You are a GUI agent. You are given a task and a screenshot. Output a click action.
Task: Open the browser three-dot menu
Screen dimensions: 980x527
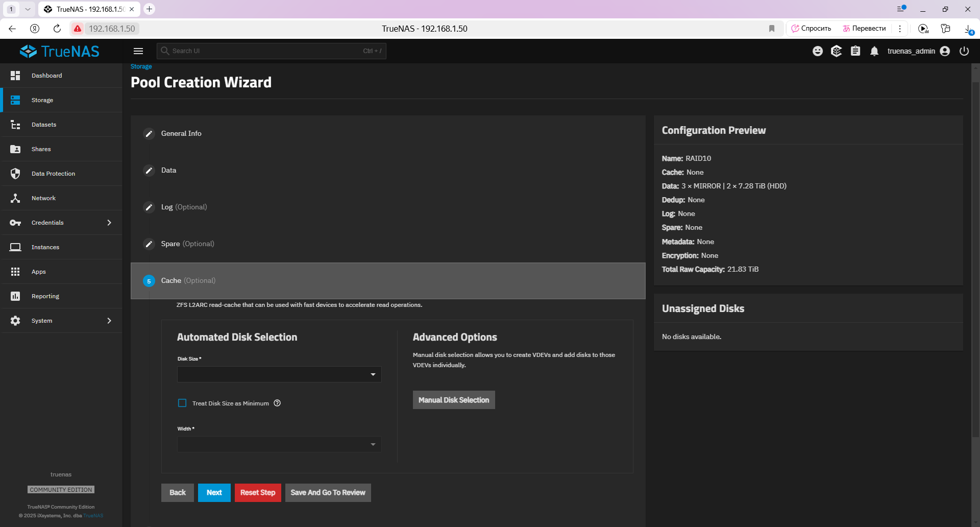(900, 29)
